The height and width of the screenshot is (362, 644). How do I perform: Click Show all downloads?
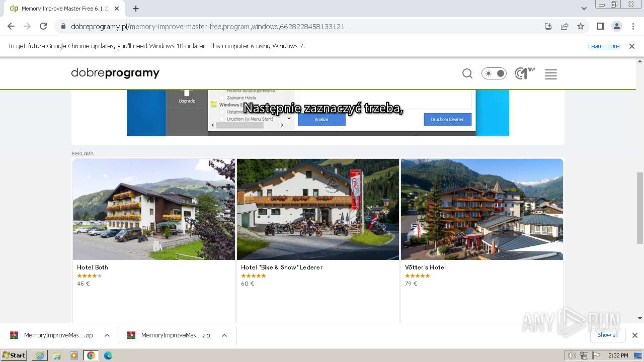tap(608, 335)
